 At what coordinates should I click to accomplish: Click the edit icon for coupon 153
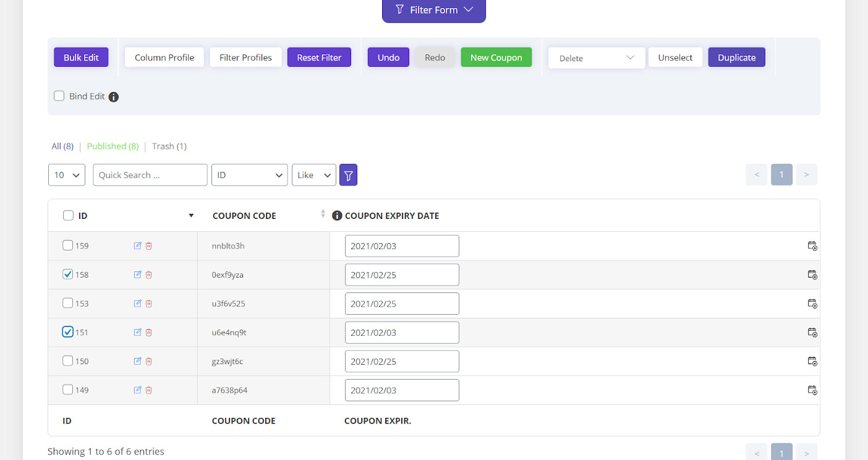point(137,303)
